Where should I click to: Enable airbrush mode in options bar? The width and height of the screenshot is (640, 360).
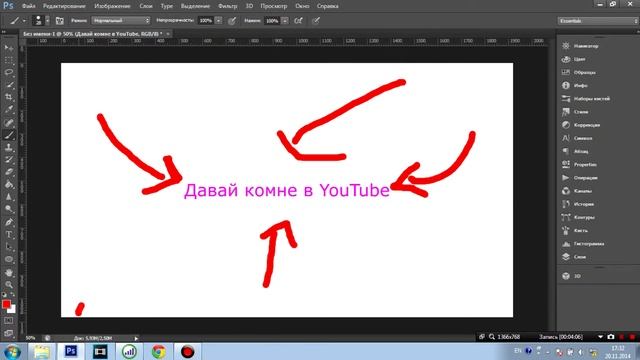pyautogui.click(x=298, y=21)
